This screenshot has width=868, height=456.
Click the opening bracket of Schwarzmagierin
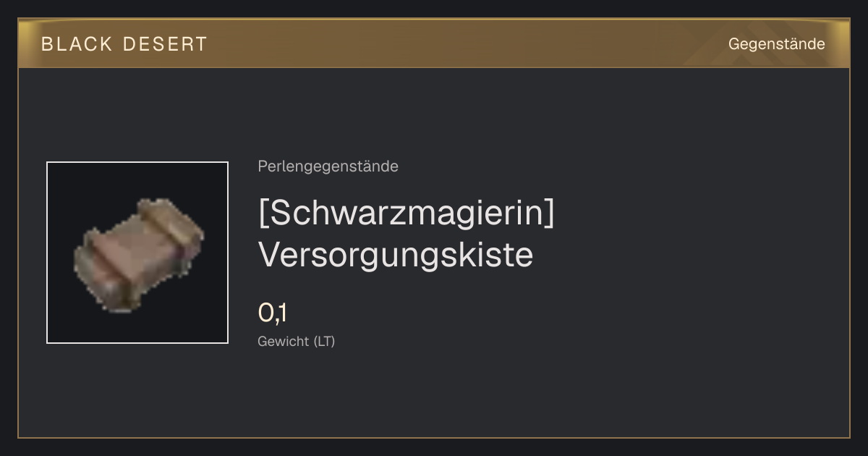click(263, 214)
